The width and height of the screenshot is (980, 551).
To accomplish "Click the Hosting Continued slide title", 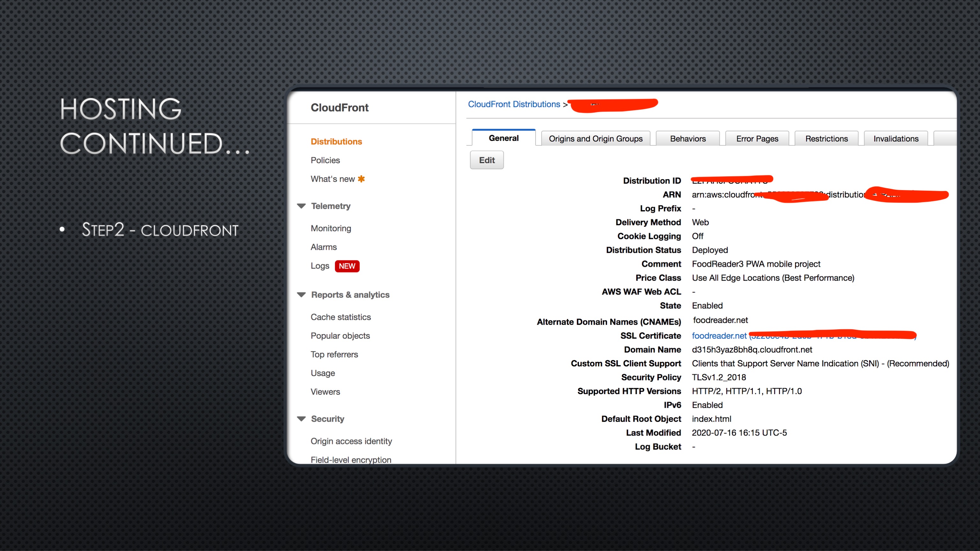I will pos(154,126).
